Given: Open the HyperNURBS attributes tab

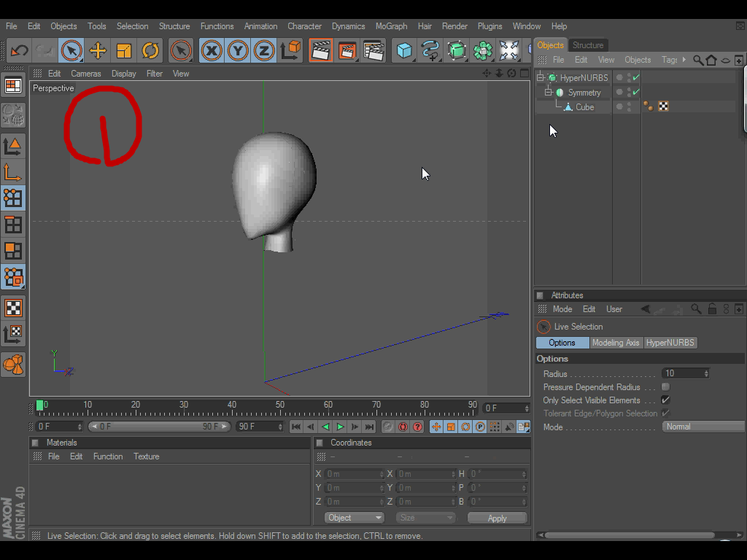Looking at the screenshot, I should point(670,343).
